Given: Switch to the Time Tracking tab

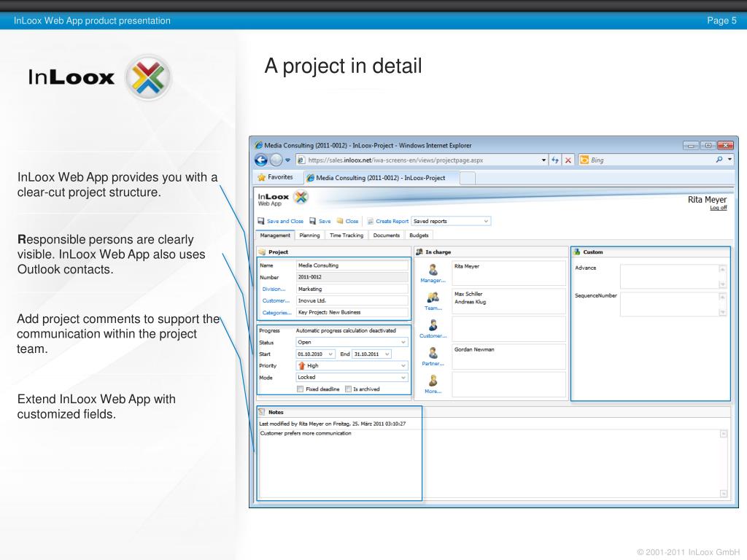Looking at the screenshot, I should pyautogui.click(x=347, y=236).
